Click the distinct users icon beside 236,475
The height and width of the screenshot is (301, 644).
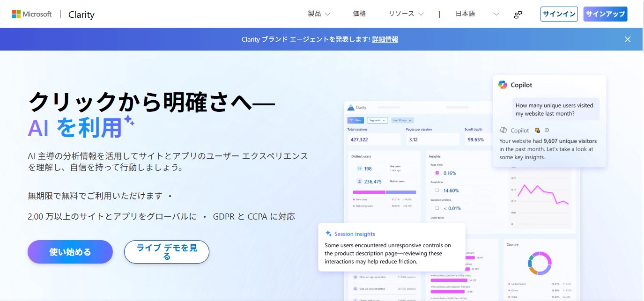click(x=359, y=181)
